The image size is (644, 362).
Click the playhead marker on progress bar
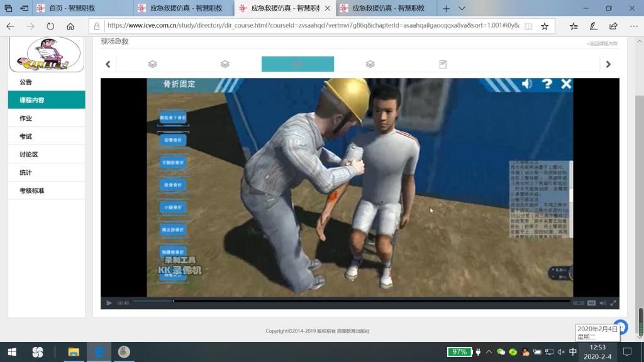tap(174, 301)
